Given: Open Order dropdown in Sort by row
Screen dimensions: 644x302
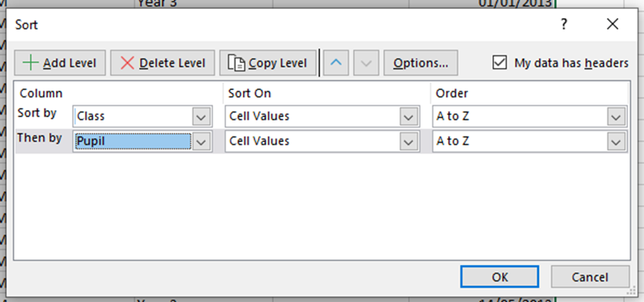Looking at the screenshot, I should 617,116.
